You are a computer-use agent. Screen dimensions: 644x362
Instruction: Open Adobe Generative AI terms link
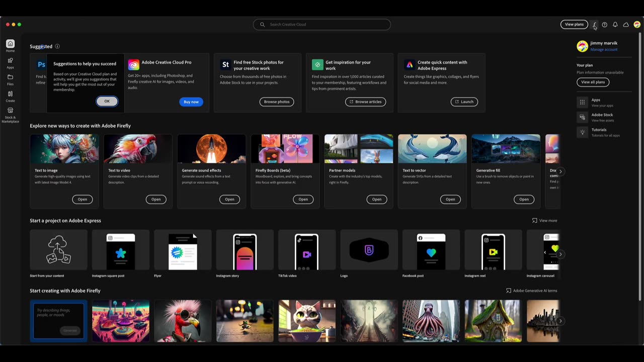click(x=531, y=291)
